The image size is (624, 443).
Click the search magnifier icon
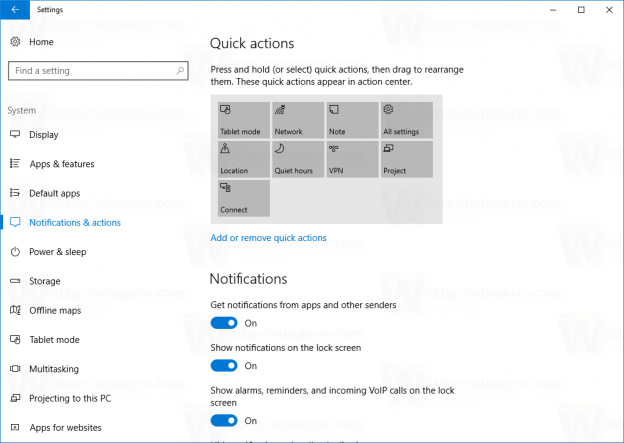[180, 70]
